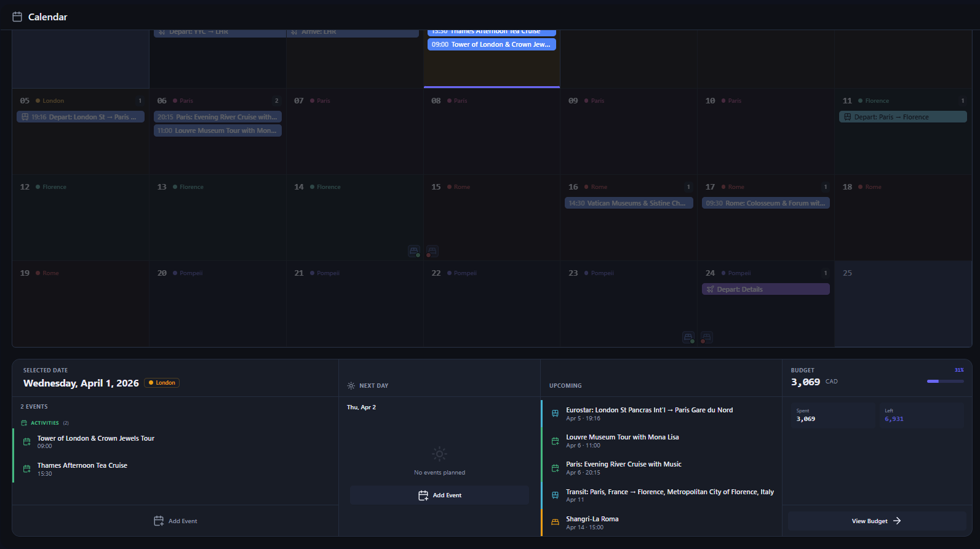980x549 pixels.
Task: Open 09:30 Rome Colosseum & Forum event
Action: [x=766, y=203]
